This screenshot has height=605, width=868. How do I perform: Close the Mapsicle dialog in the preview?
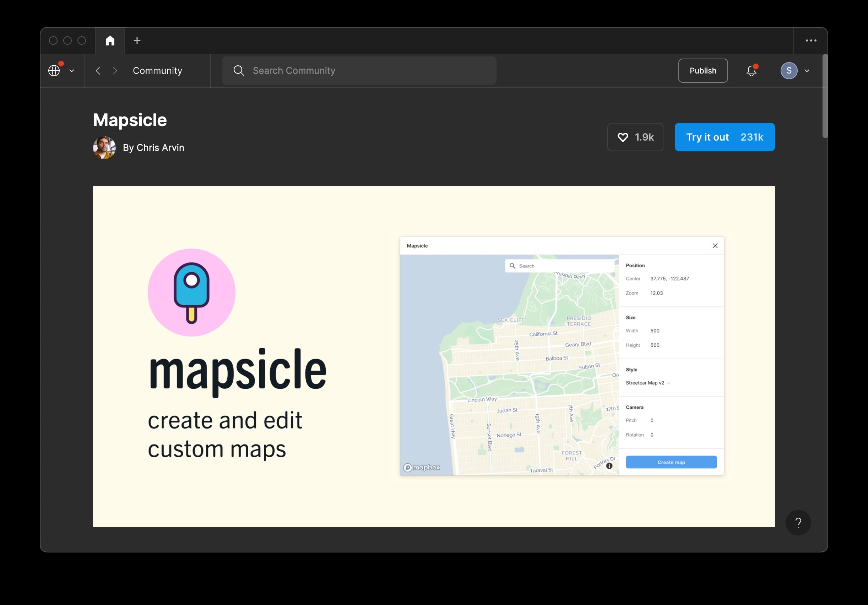point(715,246)
